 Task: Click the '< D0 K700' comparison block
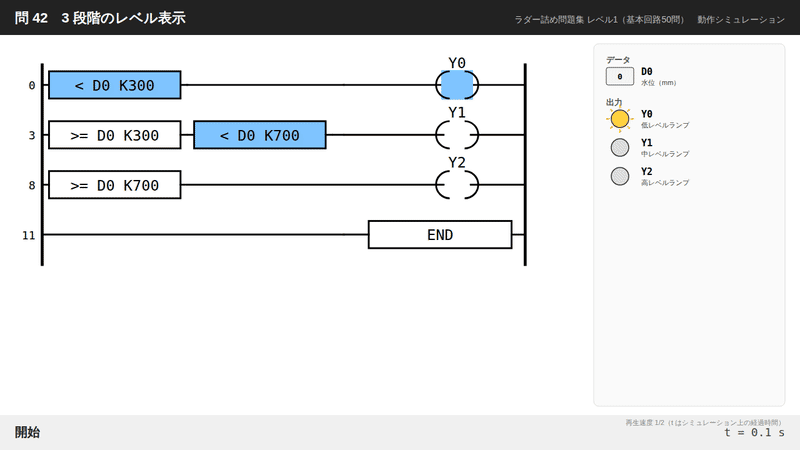[260, 135]
